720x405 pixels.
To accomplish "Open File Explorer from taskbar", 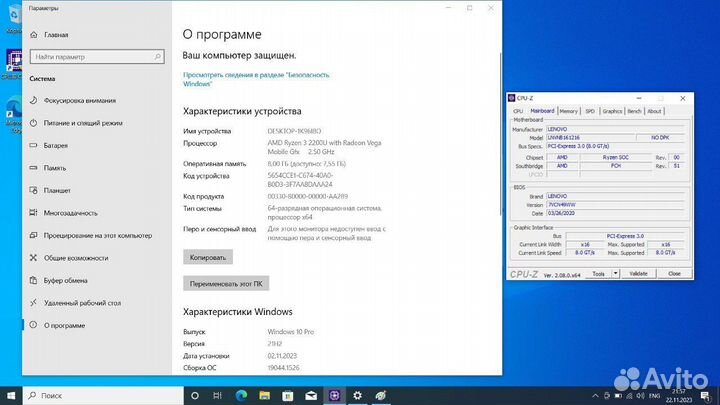I will [x=264, y=395].
